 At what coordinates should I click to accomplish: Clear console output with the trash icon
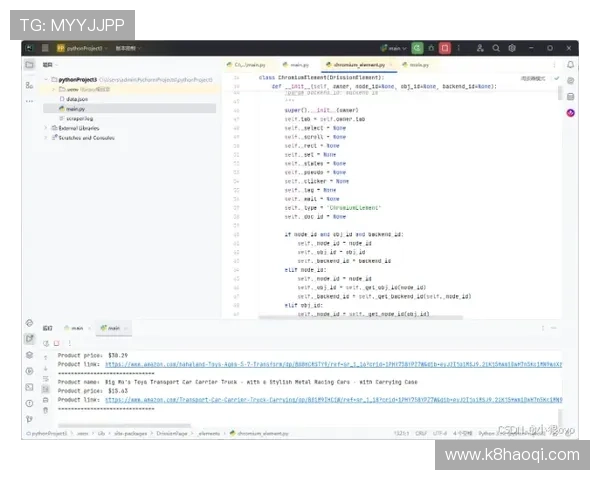point(46,410)
